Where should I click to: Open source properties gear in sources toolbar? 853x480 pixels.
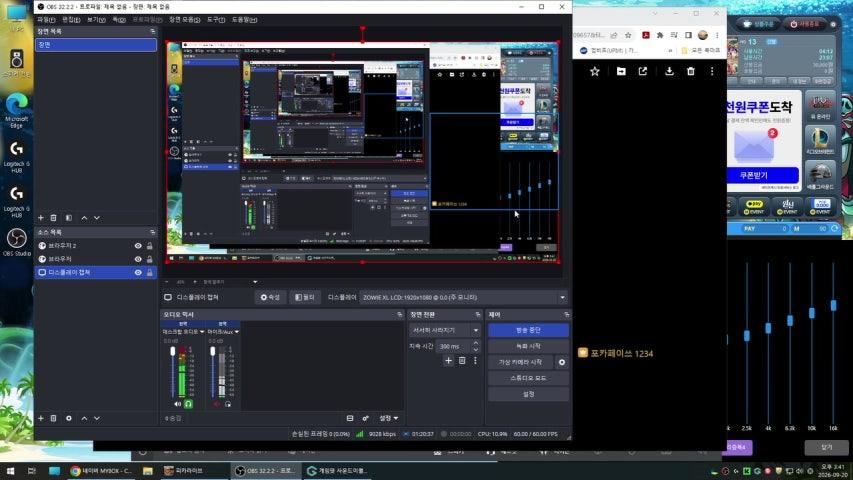[x=69, y=418]
